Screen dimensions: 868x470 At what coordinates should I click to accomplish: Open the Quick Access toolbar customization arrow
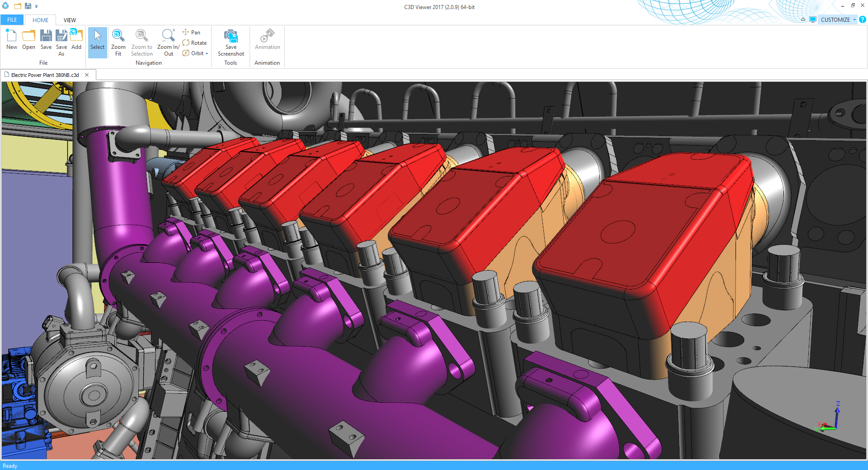point(36,6)
